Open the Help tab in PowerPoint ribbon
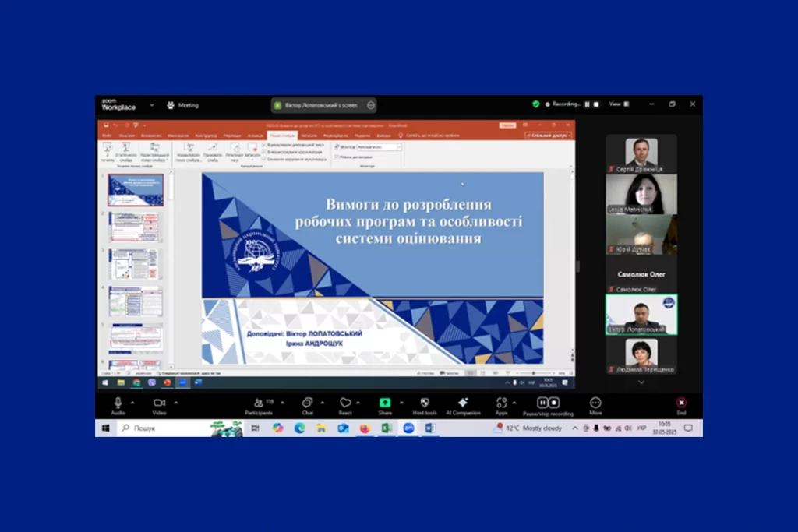The height and width of the screenshot is (532, 798). [x=383, y=136]
